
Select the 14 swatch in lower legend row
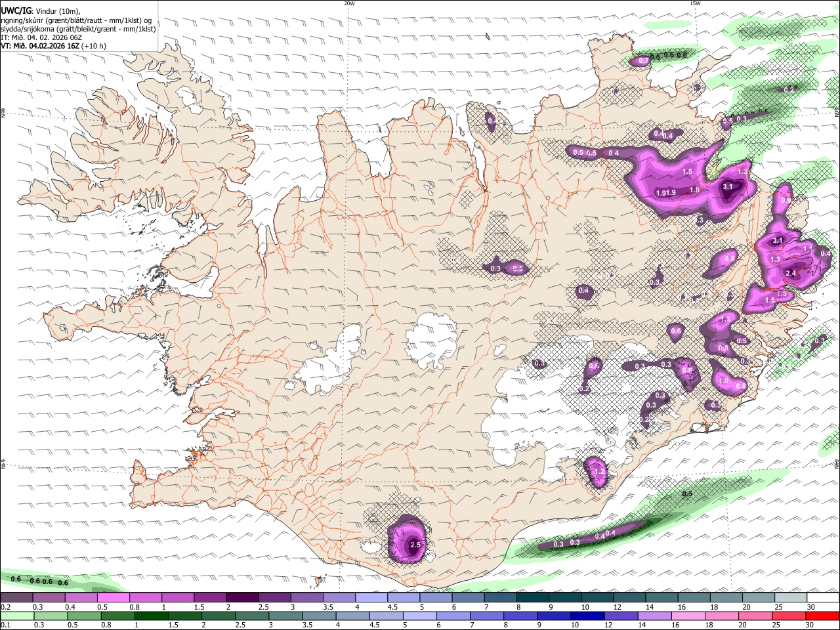[654, 616]
